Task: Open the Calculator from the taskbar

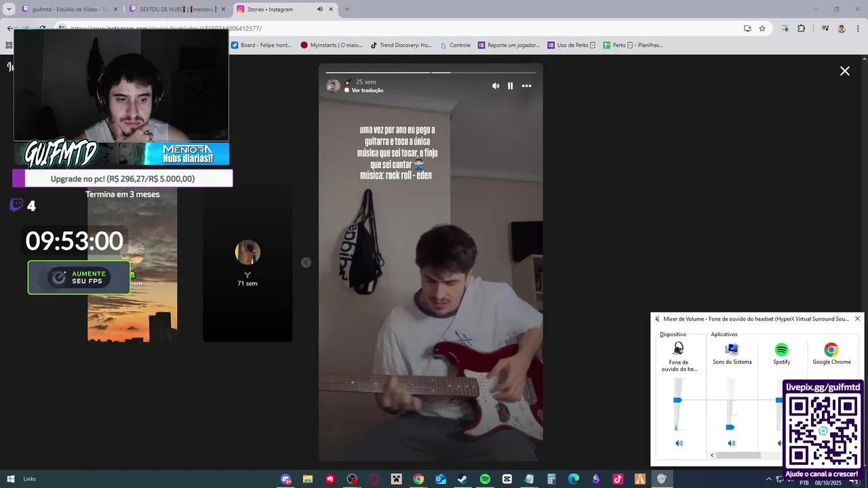Action: (x=551, y=479)
